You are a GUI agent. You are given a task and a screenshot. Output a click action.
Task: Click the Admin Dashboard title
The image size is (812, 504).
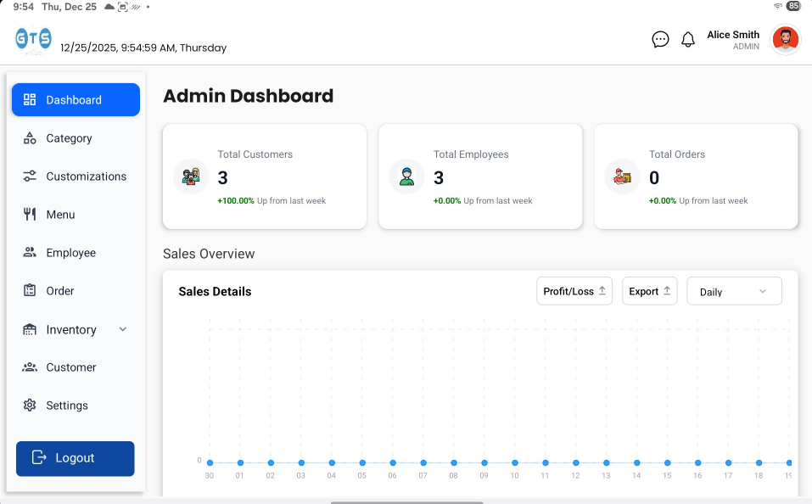(248, 96)
